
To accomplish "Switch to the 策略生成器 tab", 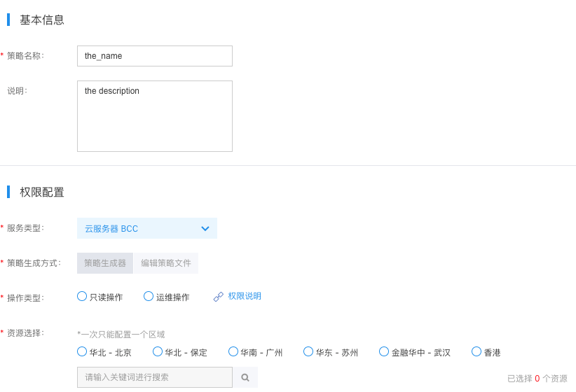I will tap(105, 263).
